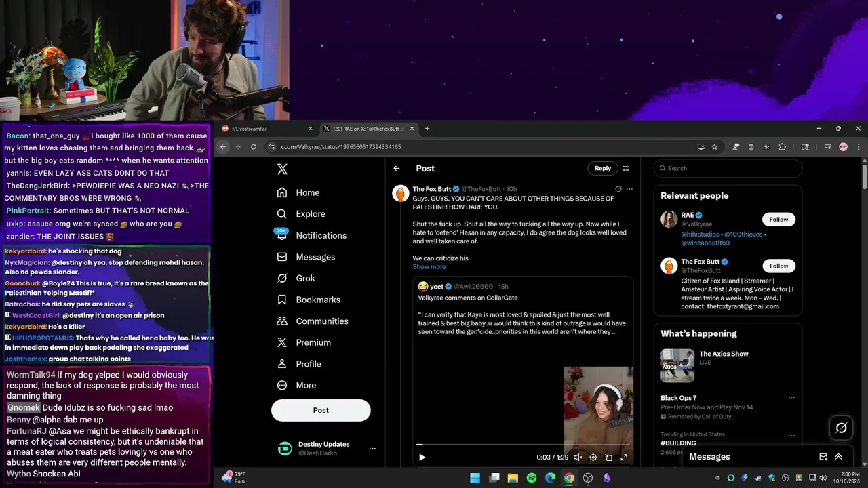Open Bookmarks in X sidebar
The height and width of the screenshot is (488, 868).
coord(309,300)
